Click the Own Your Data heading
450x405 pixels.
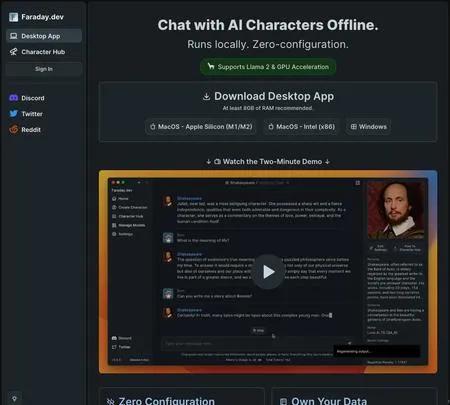coord(329,401)
